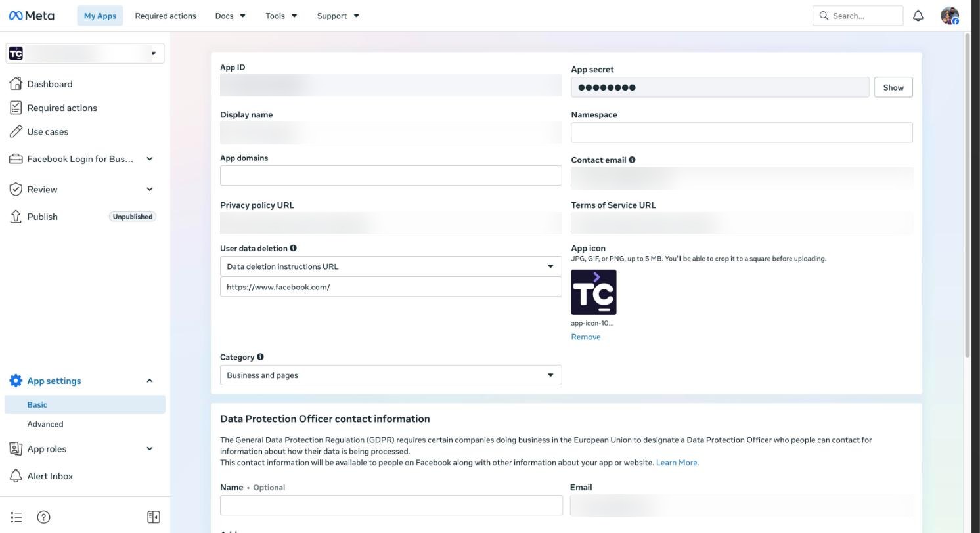
Task: Click the Category info icon
Action: (x=260, y=357)
